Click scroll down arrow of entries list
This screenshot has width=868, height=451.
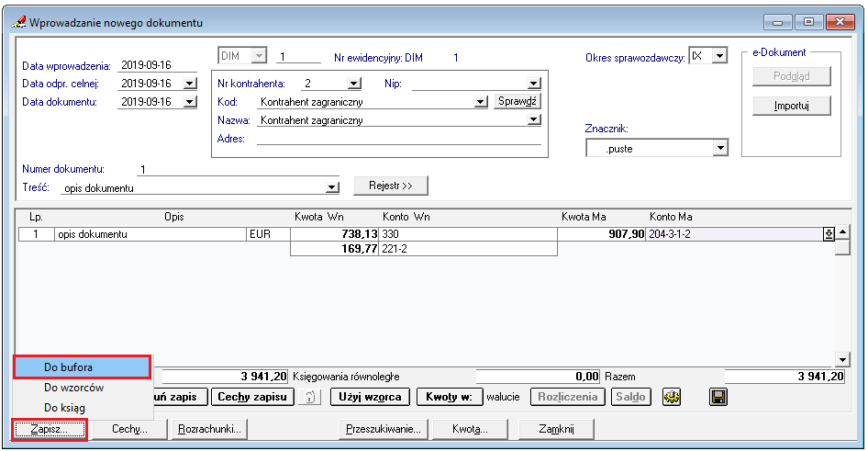pos(842,359)
